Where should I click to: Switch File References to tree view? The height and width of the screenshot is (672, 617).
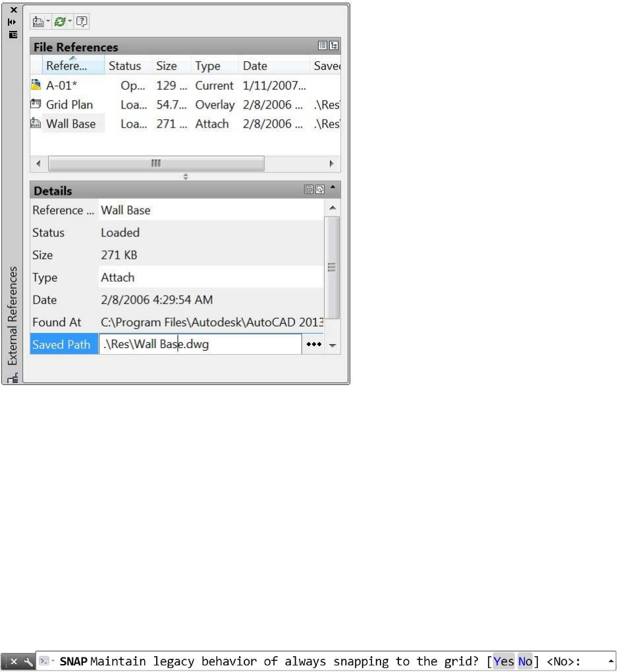coord(334,45)
